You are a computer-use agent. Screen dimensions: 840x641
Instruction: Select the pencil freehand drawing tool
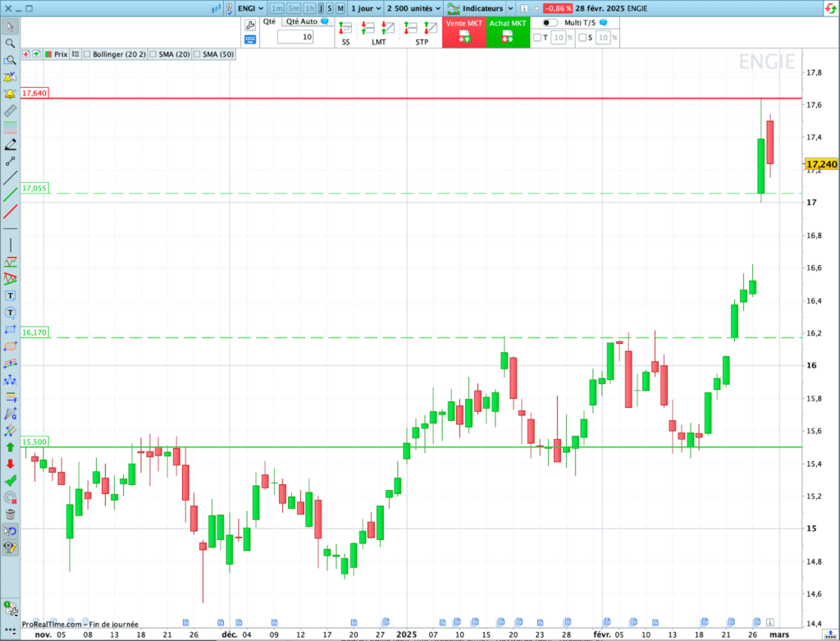pyautogui.click(x=10, y=144)
